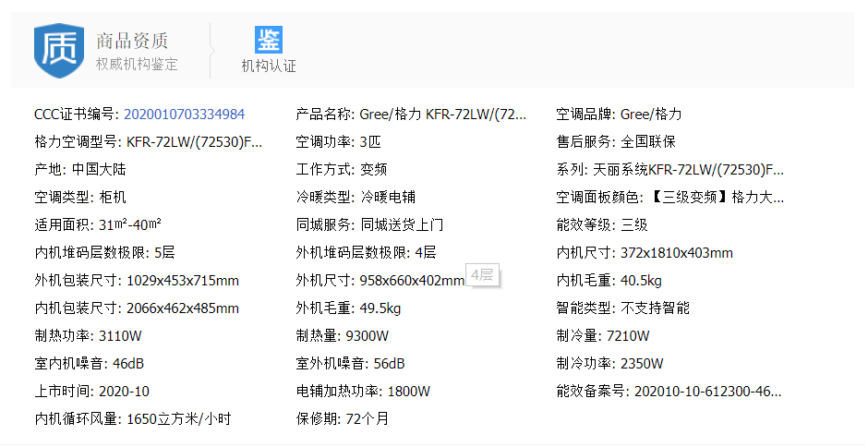
Task: Click the 外机毛重: 49.5kg entry
Action: (x=348, y=308)
